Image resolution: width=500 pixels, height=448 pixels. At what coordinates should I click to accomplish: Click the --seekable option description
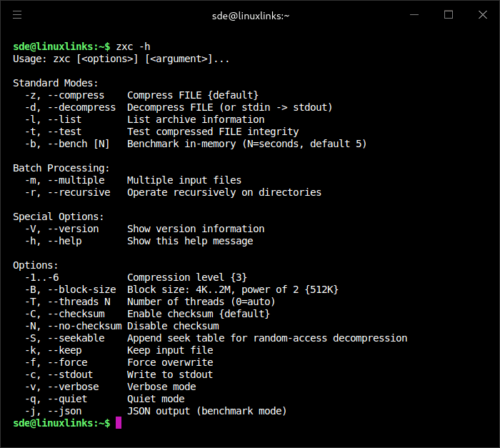[267, 338]
